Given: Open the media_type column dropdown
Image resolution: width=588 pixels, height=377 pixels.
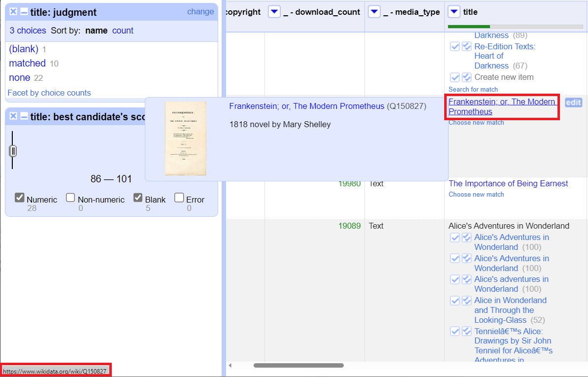Looking at the screenshot, I should pos(374,11).
